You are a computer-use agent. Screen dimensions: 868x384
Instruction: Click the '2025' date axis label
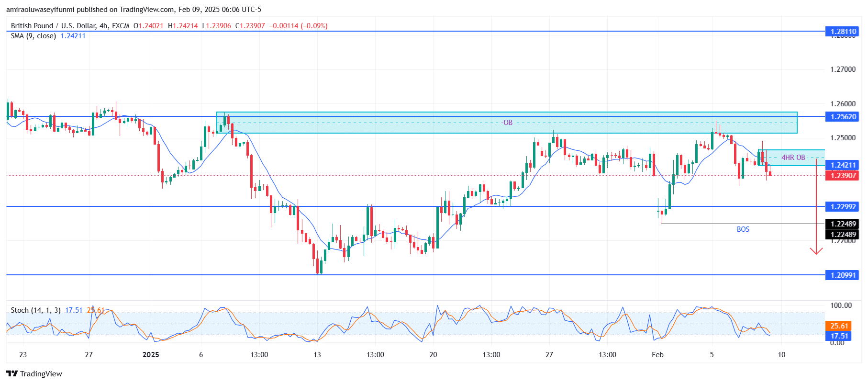coord(151,355)
